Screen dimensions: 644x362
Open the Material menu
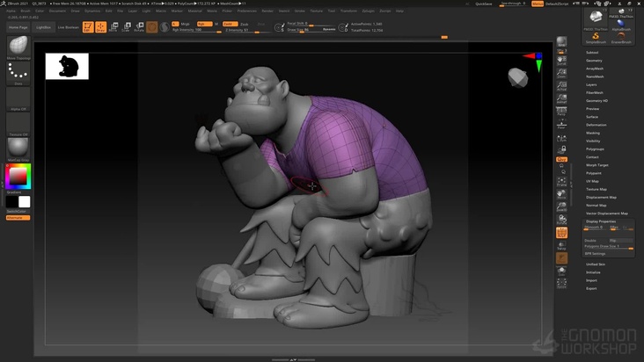[194, 11]
